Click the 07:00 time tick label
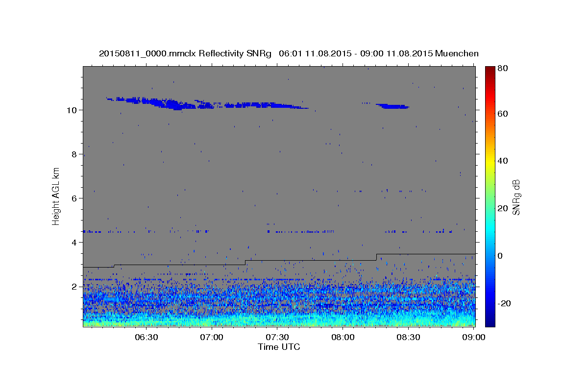The height and width of the screenshot is (392, 588). click(x=212, y=338)
